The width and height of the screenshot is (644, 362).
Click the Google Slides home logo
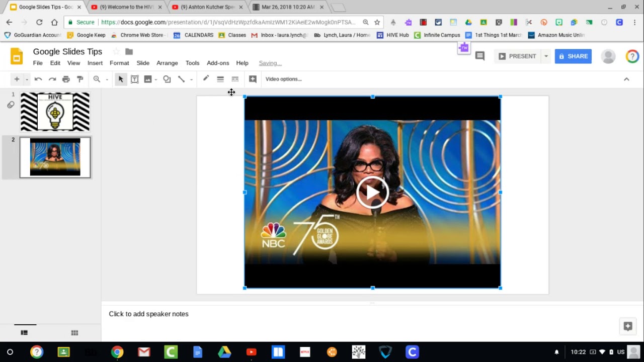pyautogui.click(x=17, y=56)
